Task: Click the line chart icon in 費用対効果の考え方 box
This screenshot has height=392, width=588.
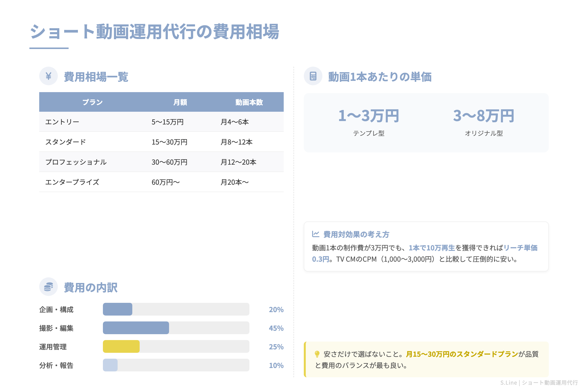Action: (x=316, y=234)
